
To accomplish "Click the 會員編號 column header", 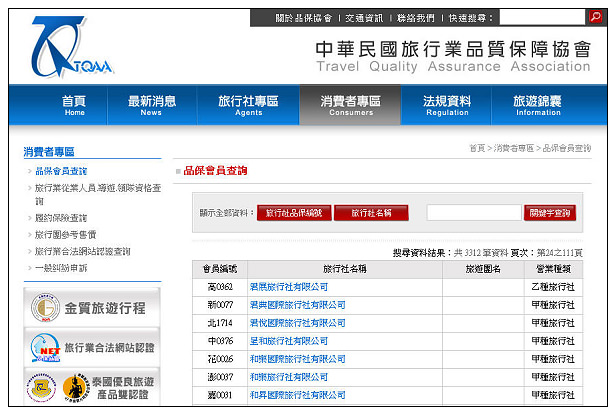I will pos(220,269).
